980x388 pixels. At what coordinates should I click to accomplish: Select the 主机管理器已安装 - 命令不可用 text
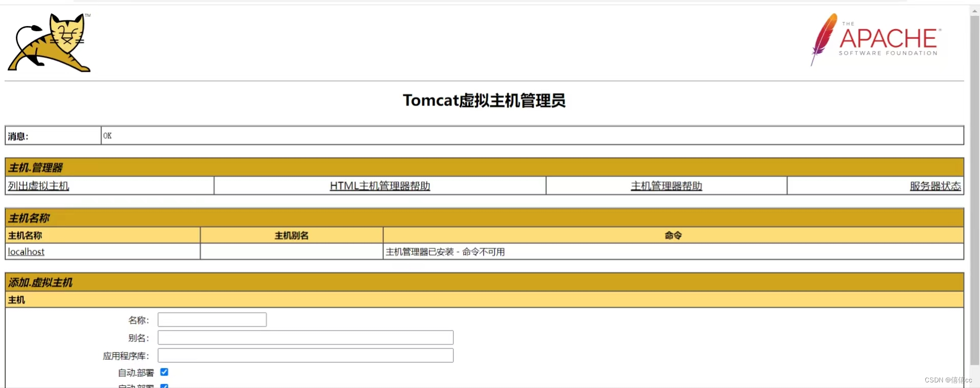(x=445, y=252)
